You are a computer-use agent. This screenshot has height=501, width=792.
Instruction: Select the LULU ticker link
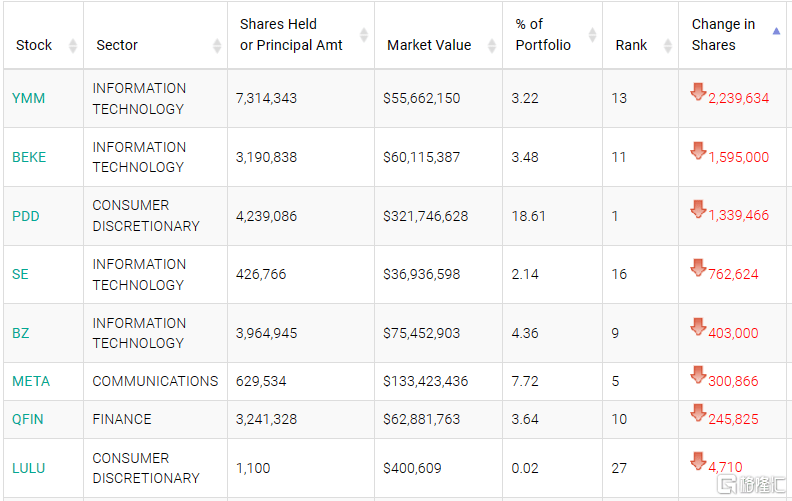(29, 468)
